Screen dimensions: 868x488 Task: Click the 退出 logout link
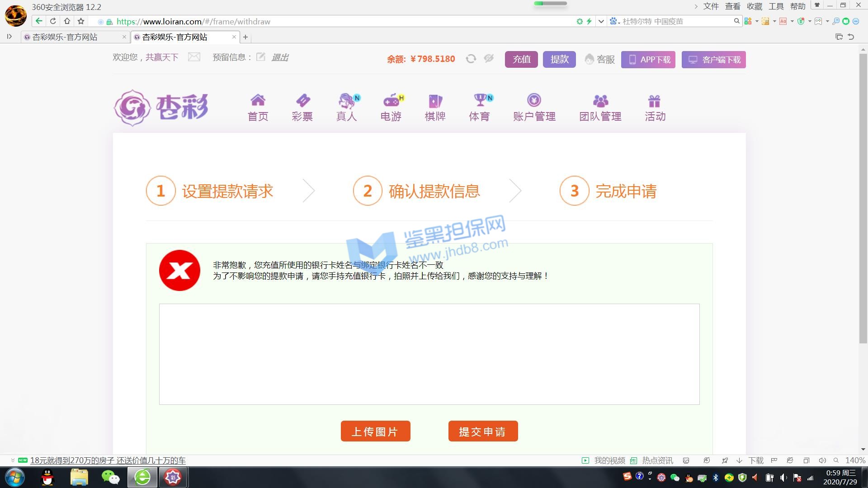(x=280, y=57)
